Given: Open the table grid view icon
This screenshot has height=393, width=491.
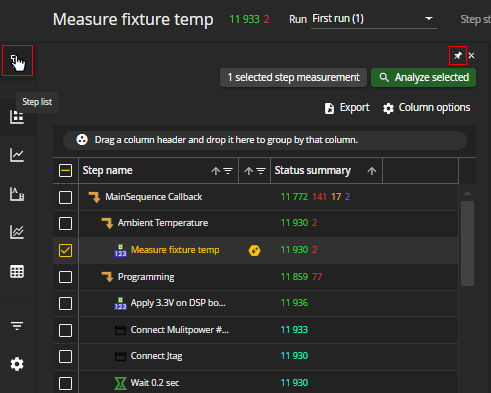Looking at the screenshot, I should 17,271.
